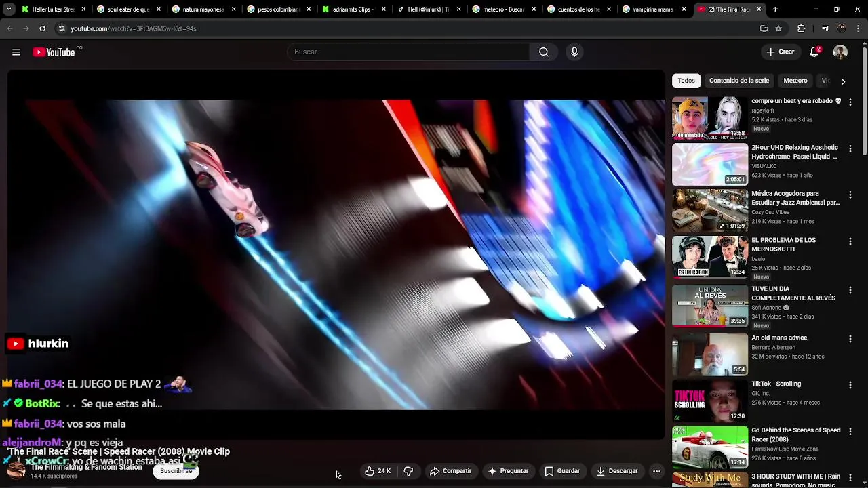Open options menu for 'An old mans advice.'
The width and height of the screenshot is (868, 488).
click(x=850, y=338)
